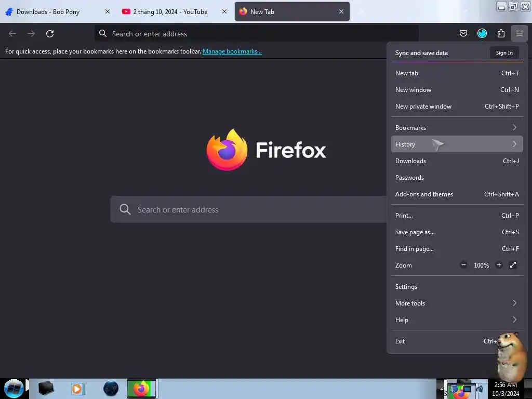532x399 pixels.
Task: Choose New tab menu entry
Action: pos(457,73)
